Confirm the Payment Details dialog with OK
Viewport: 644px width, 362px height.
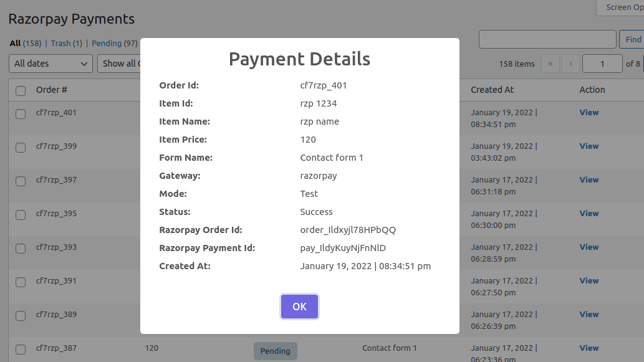299,307
